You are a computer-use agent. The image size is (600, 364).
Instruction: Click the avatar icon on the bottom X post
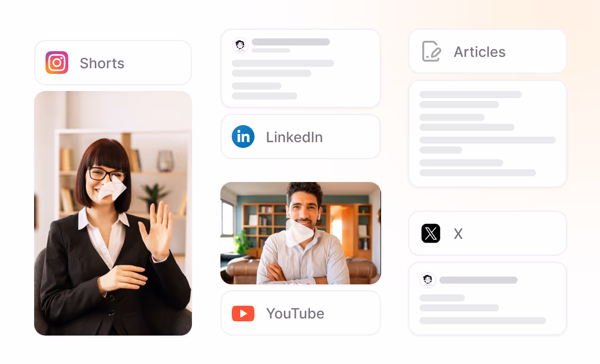(x=427, y=280)
